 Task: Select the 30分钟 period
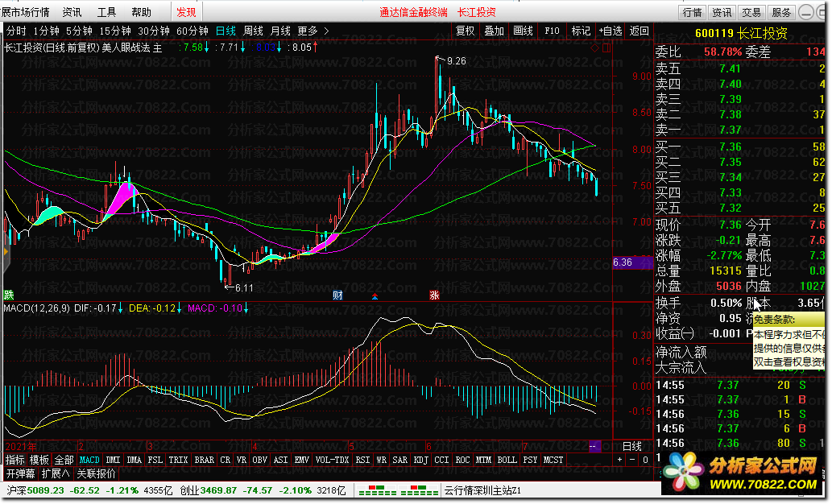tap(154, 31)
